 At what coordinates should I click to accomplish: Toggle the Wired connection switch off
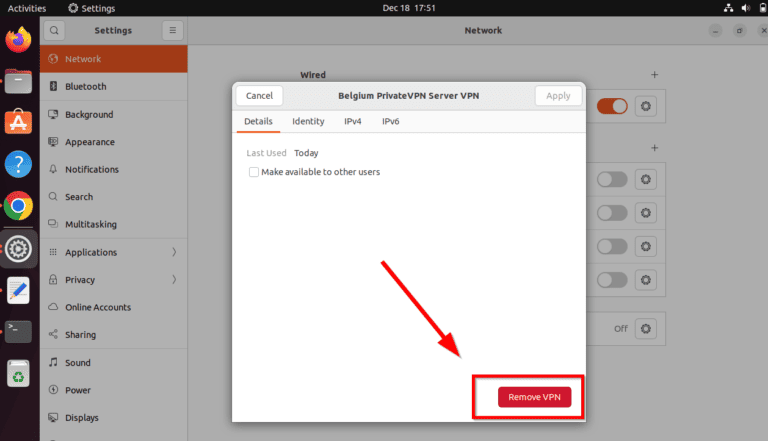click(612, 106)
